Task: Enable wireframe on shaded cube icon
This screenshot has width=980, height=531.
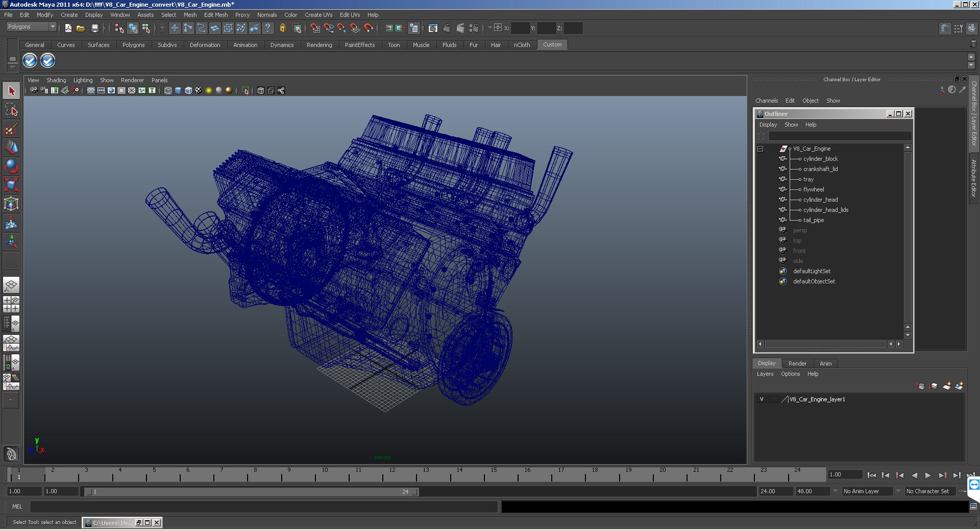Action: pos(188,90)
